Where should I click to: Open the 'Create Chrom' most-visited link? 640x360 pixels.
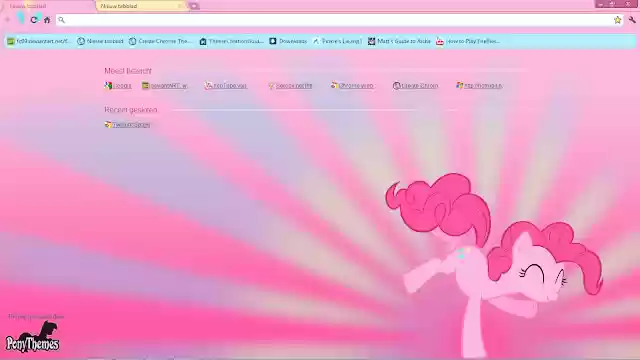click(416, 86)
